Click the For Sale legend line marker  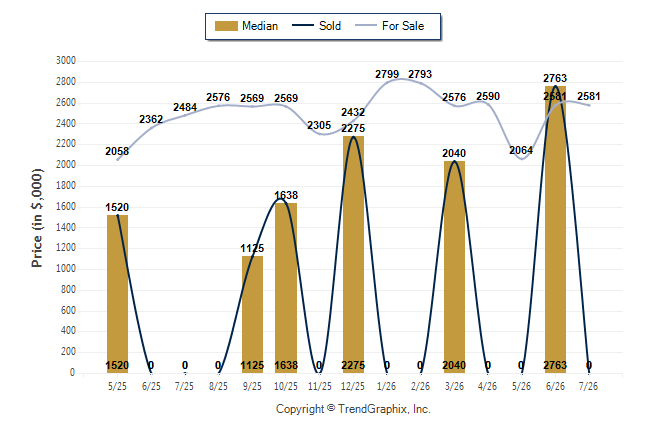[366, 26]
